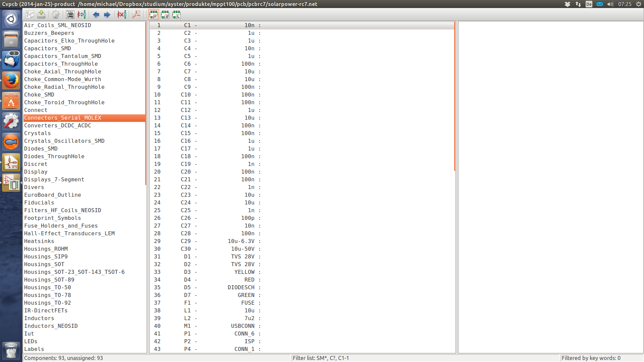
Task: Save component-footprint associations
Action: point(41,14)
